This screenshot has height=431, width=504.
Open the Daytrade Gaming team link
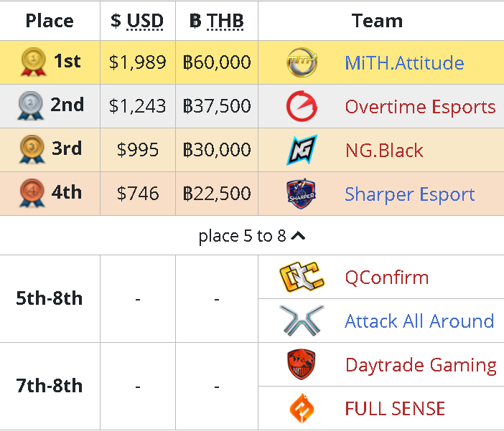point(421,365)
